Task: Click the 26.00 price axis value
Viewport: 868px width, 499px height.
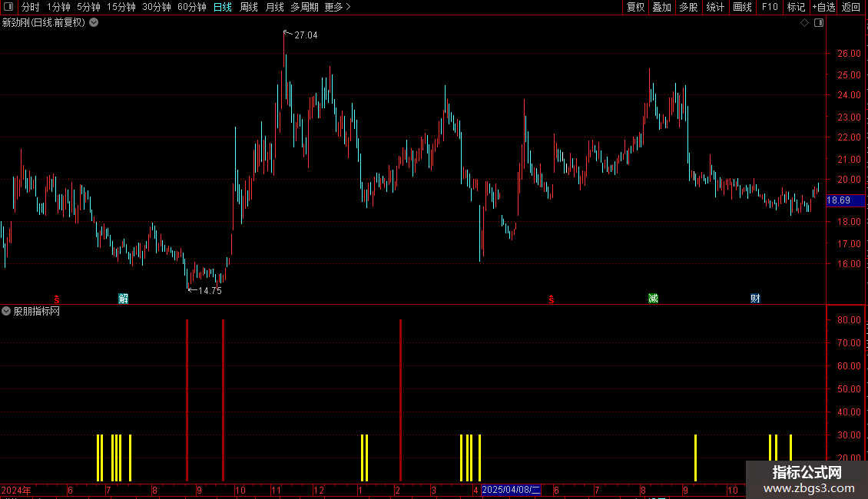Action: pyautogui.click(x=849, y=54)
